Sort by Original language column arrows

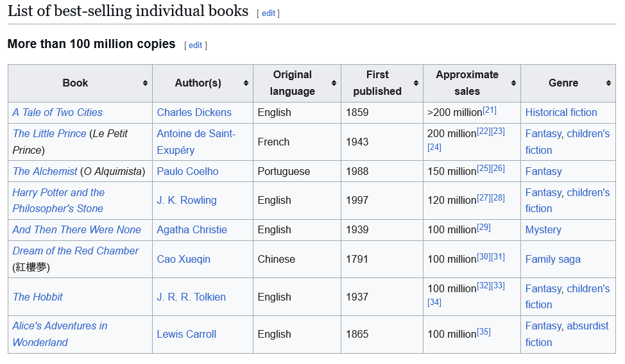pyautogui.click(x=334, y=83)
